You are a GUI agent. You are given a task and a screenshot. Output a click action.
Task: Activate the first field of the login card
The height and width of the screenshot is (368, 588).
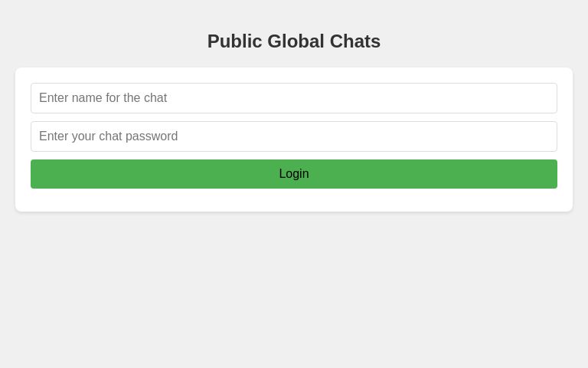(x=294, y=98)
